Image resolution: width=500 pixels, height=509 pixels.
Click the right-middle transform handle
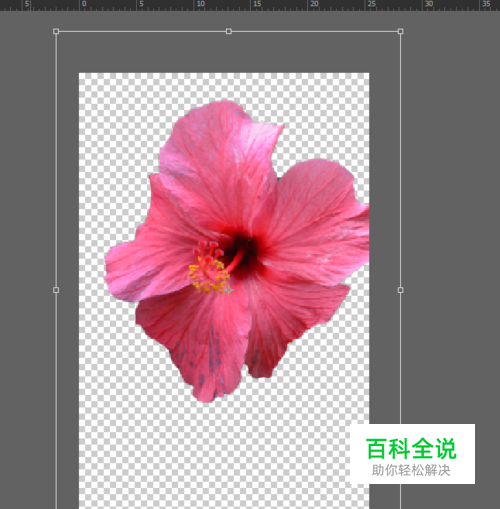click(x=400, y=290)
